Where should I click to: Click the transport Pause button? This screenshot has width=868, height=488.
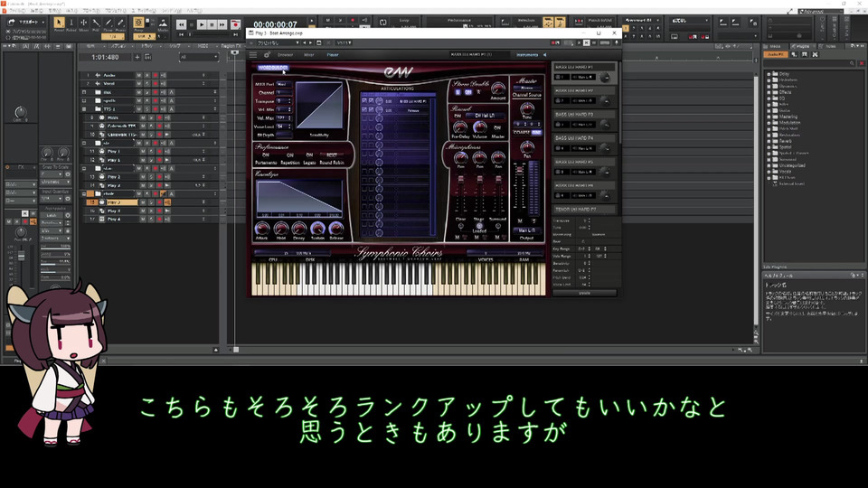212,24
